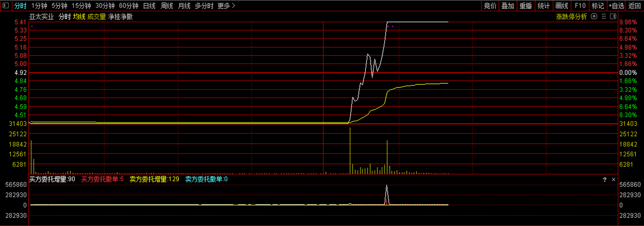Toggle the left sidebar panel icon
644x226 pixels.
click(x=6, y=5)
